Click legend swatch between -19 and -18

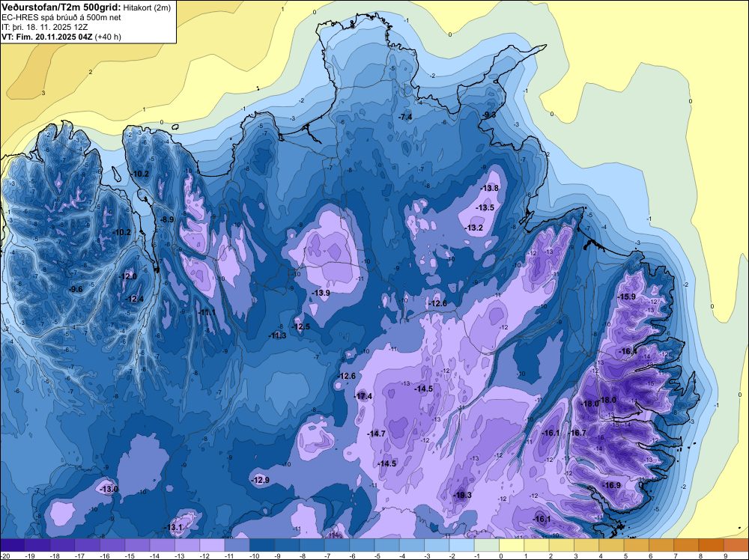(37, 545)
